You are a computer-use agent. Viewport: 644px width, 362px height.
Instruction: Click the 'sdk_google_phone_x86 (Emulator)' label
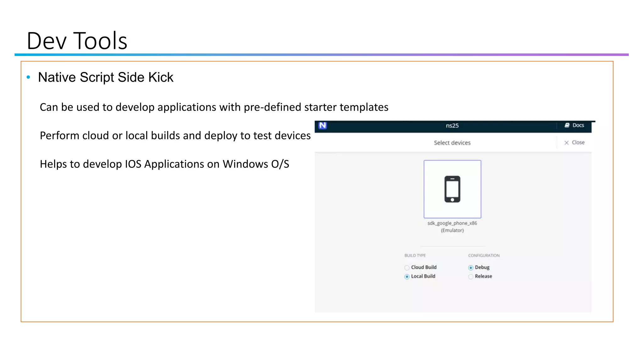(x=452, y=227)
